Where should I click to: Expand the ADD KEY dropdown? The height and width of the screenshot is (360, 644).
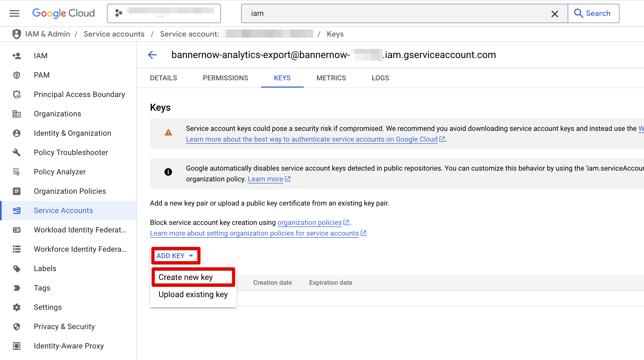(175, 256)
